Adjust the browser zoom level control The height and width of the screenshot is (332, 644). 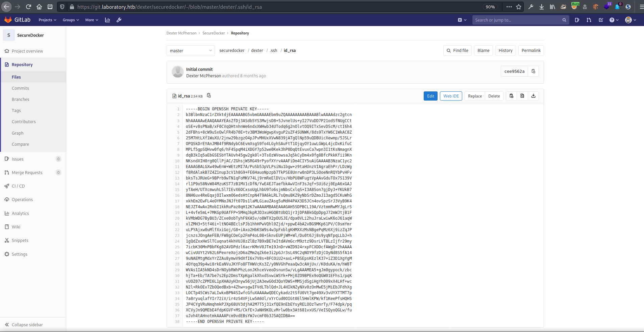click(490, 7)
